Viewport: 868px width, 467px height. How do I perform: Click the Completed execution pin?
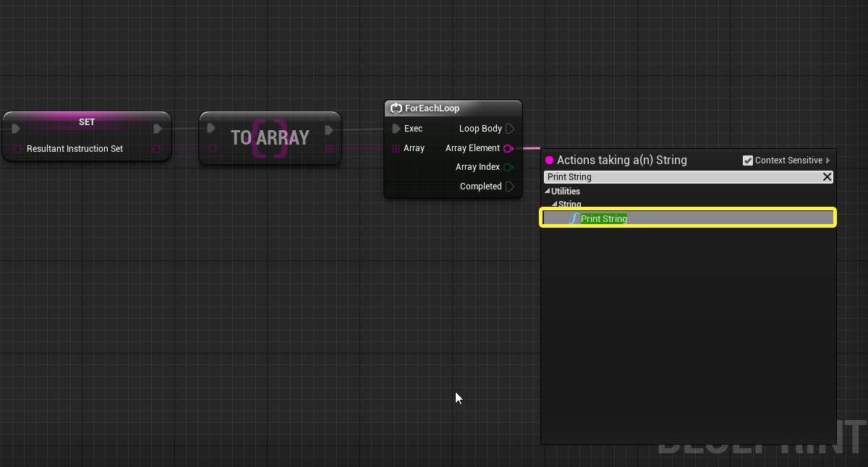pyautogui.click(x=510, y=187)
